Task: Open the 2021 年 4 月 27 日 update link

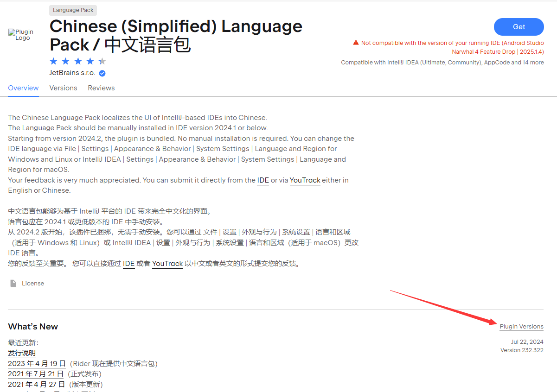Action: click(36, 385)
